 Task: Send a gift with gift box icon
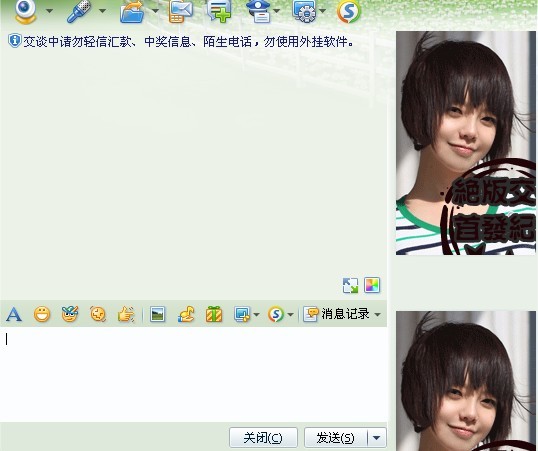tap(214, 314)
